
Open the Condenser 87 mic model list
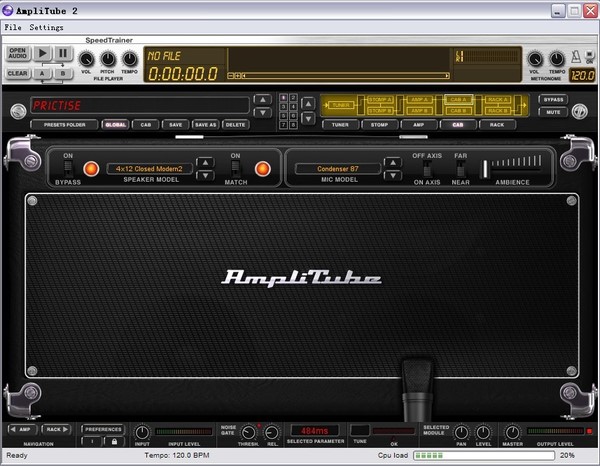pos(338,169)
